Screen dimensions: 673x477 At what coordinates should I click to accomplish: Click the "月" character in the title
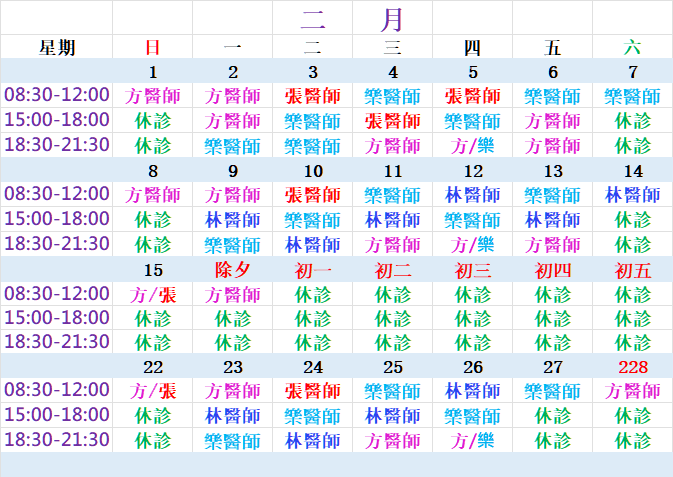tap(392, 18)
